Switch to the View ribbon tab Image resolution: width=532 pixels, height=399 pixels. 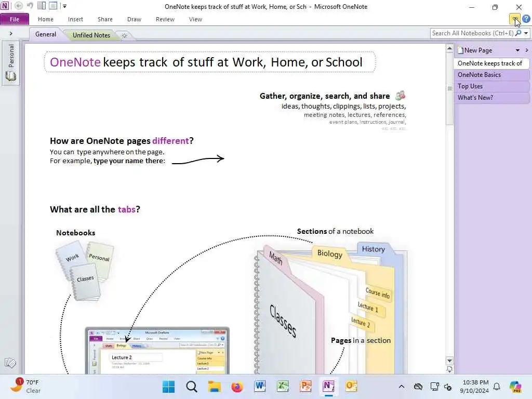click(x=195, y=19)
